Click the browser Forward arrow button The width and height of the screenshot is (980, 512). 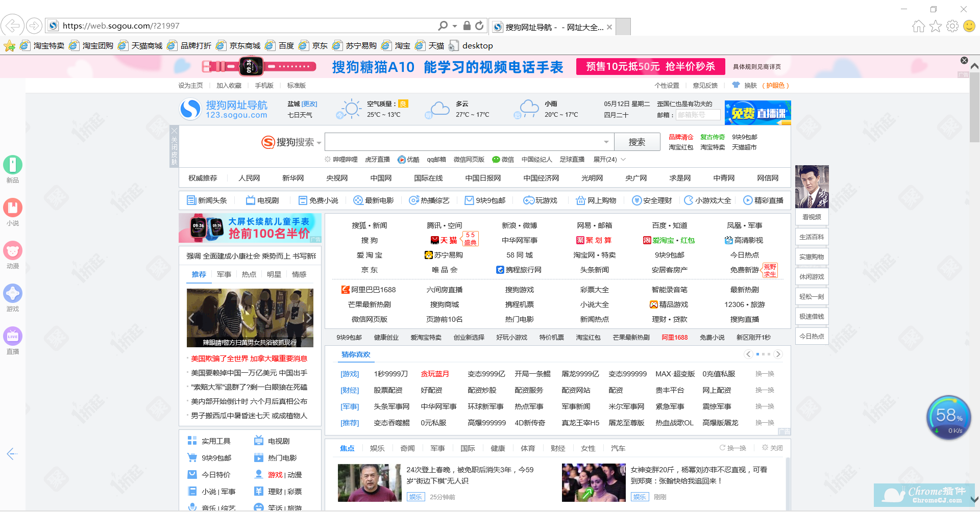(x=34, y=25)
